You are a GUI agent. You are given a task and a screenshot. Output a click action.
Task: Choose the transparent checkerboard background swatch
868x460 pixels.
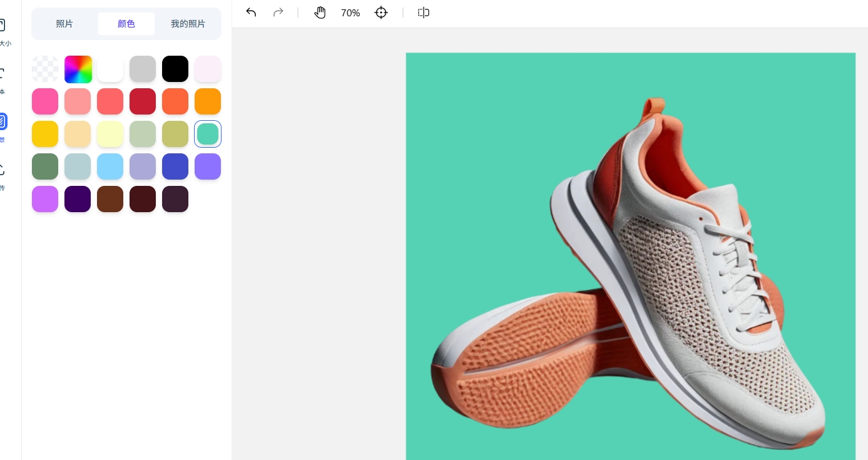45,69
